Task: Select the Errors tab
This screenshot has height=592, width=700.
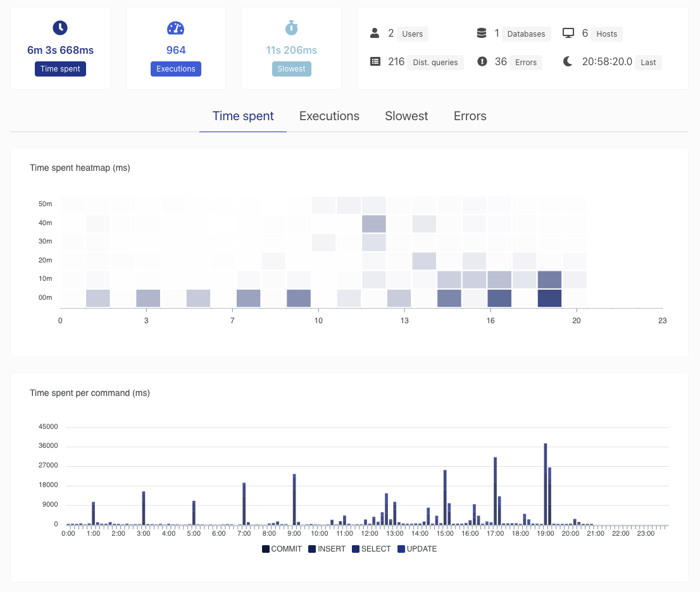Action: click(x=470, y=116)
